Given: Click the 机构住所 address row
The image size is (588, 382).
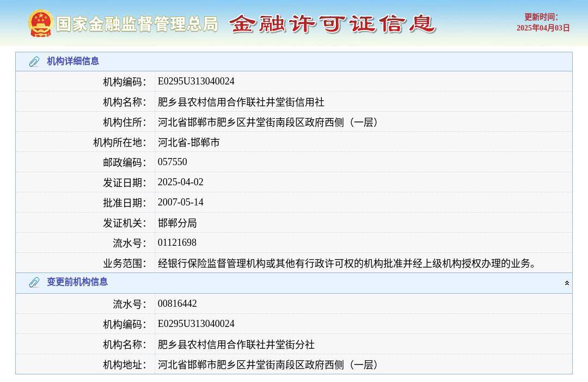Looking at the screenshot, I should [268, 122].
